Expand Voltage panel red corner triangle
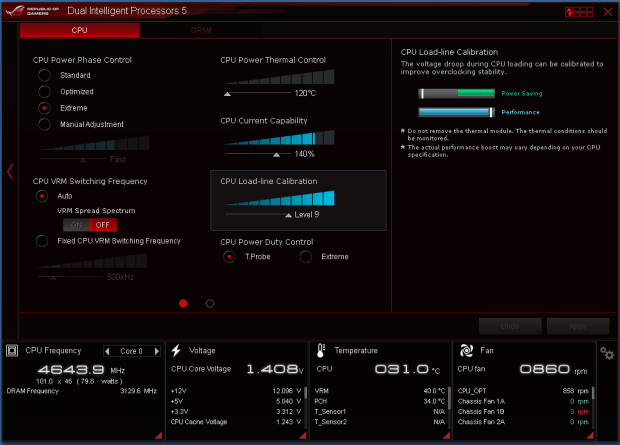The image size is (620, 445). [303, 436]
